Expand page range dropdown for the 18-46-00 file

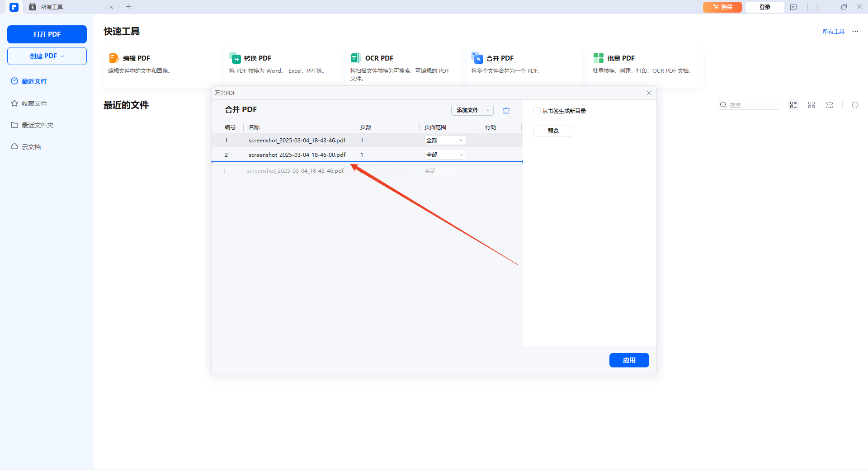445,155
